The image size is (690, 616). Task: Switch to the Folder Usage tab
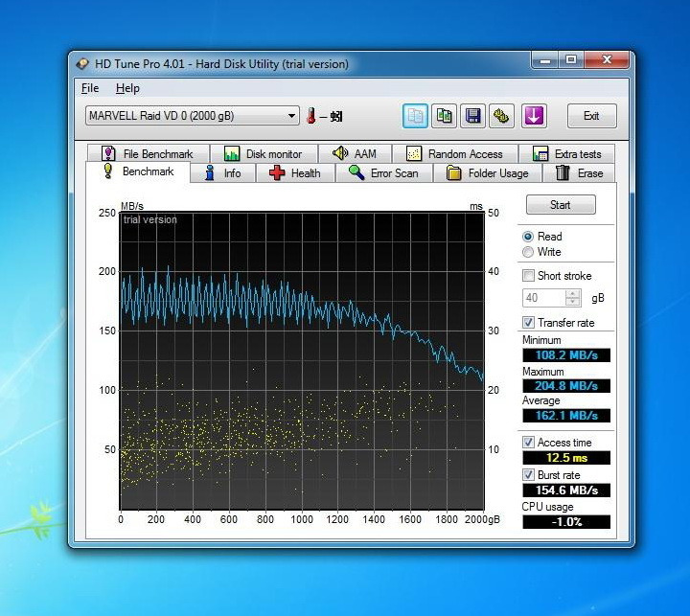488,172
